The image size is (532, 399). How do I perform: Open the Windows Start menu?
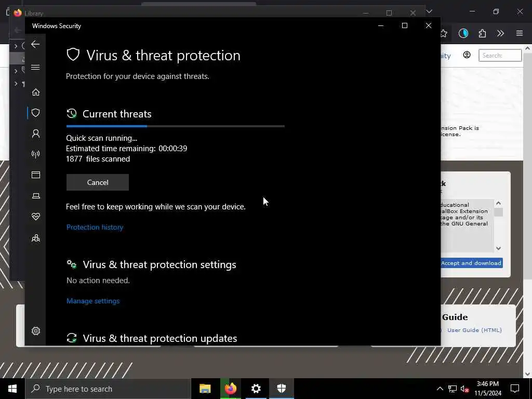(x=12, y=389)
